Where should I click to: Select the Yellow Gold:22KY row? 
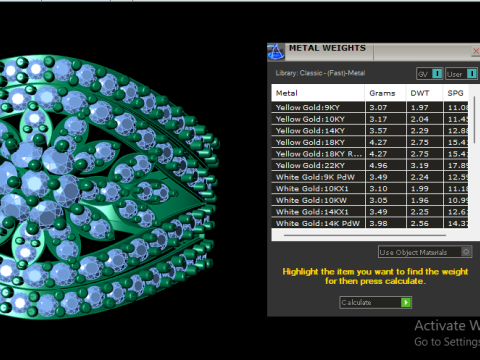pyautogui.click(x=370, y=165)
